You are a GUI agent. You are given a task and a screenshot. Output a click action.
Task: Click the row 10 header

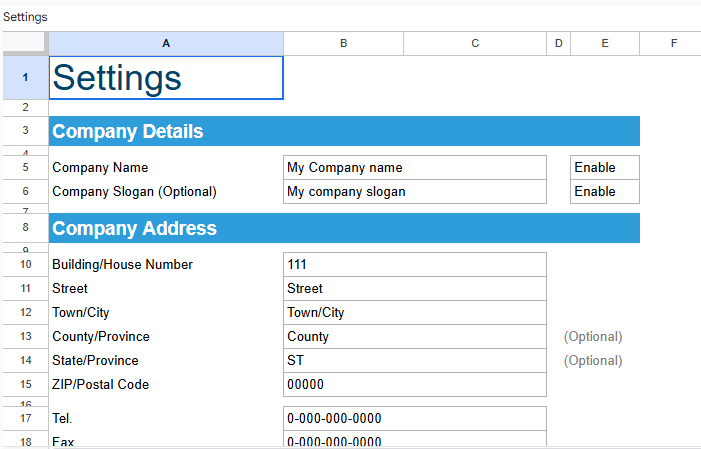(x=24, y=265)
